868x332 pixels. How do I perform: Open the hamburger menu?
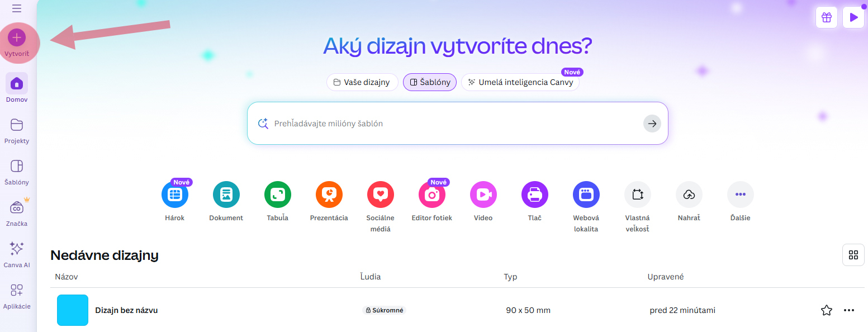[x=17, y=8]
